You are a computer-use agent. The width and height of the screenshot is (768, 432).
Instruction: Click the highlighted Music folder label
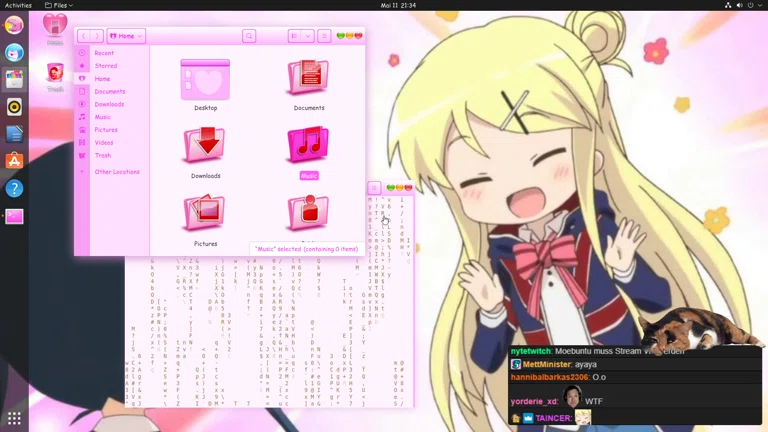pyautogui.click(x=309, y=176)
